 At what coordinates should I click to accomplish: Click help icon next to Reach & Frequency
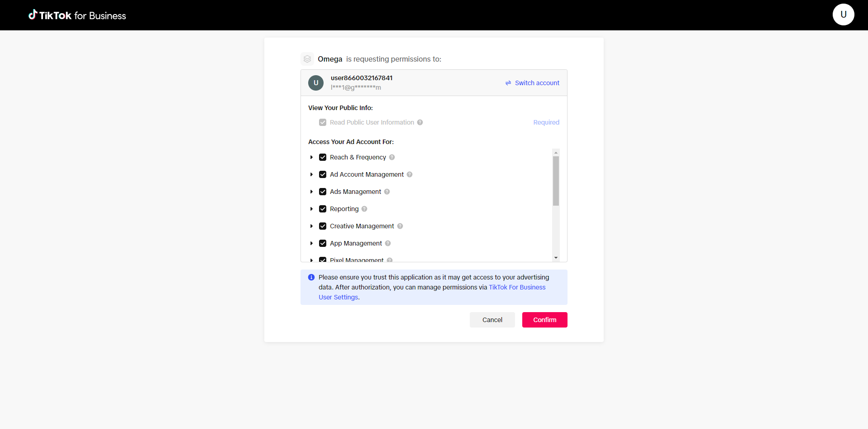392,157
